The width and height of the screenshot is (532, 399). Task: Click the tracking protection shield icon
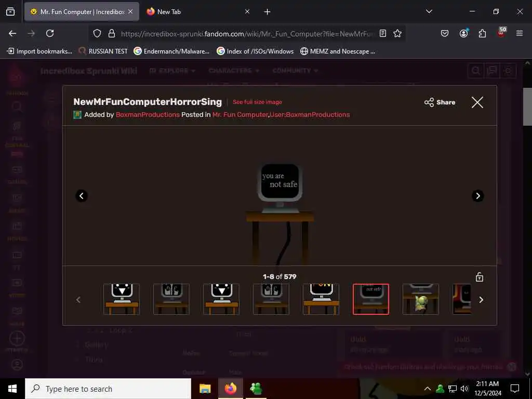point(97,33)
